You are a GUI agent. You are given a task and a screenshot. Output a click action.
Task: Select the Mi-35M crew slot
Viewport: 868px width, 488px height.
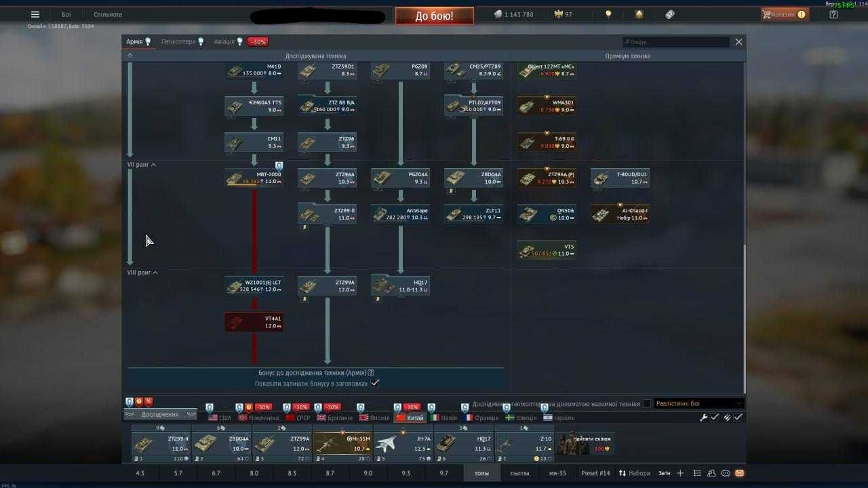[x=342, y=444]
